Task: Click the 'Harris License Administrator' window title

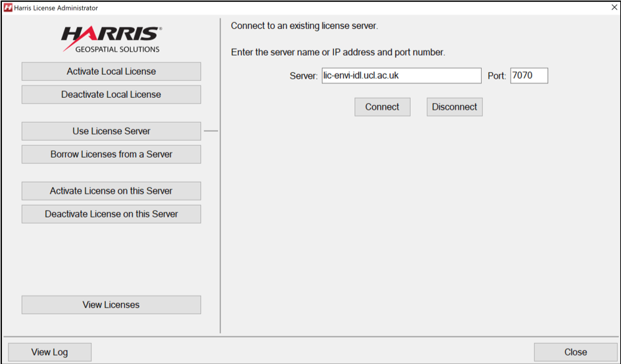Action: tap(56, 8)
